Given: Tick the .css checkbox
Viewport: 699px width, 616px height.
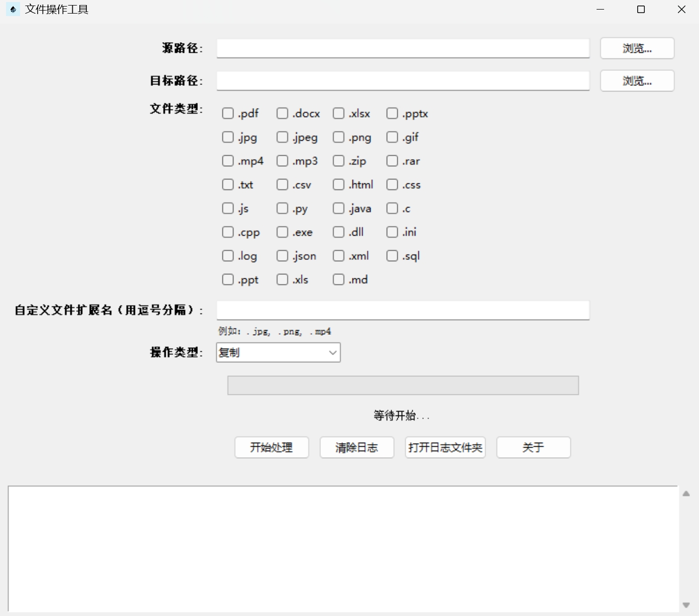Looking at the screenshot, I should 392,184.
